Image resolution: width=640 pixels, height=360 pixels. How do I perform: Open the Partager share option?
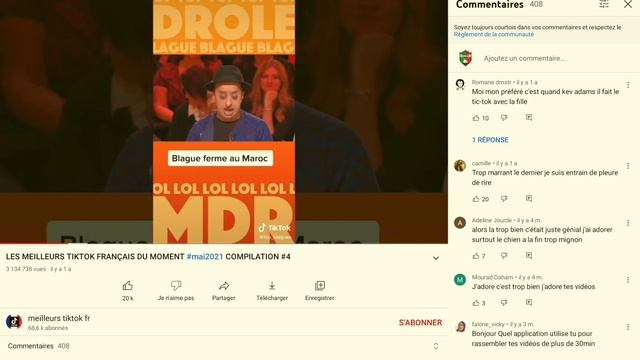click(224, 286)
